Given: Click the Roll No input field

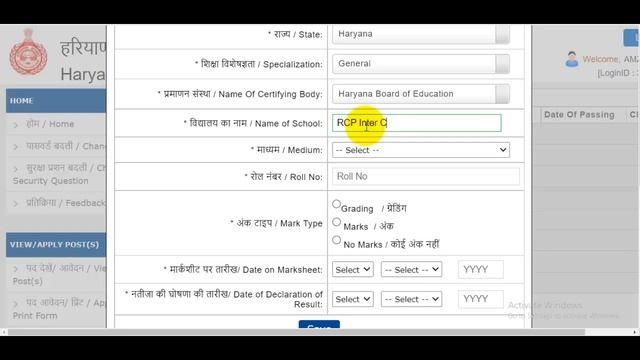Looking at the screenshot, I should click(426, 176).
